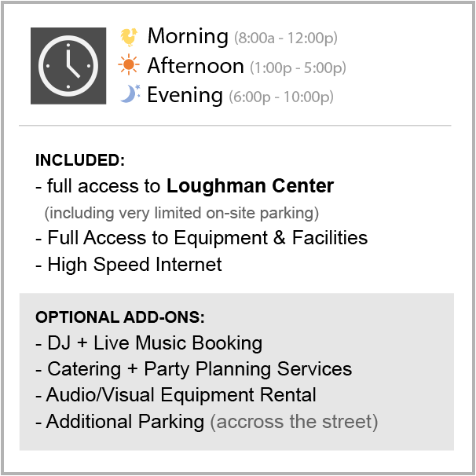Click the bold Loughman Center text
Viewport: 476px width, 476px height.
[x=250, y=186]
